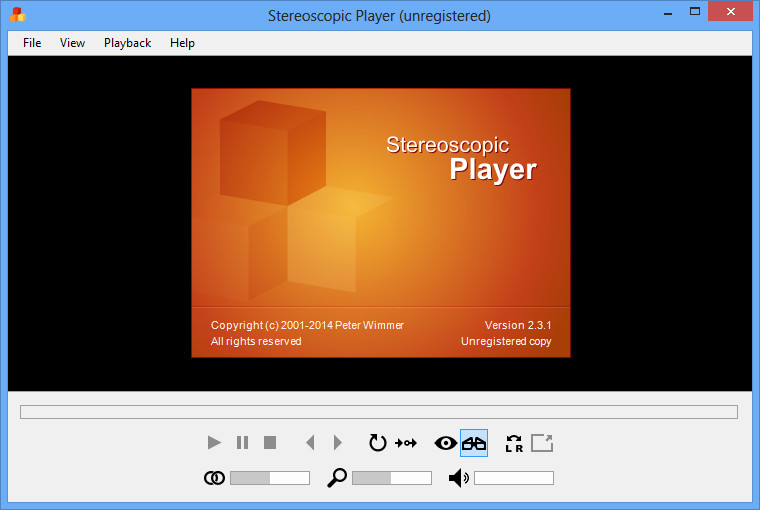Screen dimensions: 760x510
Task: Open the View menu
Action: pos(72,43)
